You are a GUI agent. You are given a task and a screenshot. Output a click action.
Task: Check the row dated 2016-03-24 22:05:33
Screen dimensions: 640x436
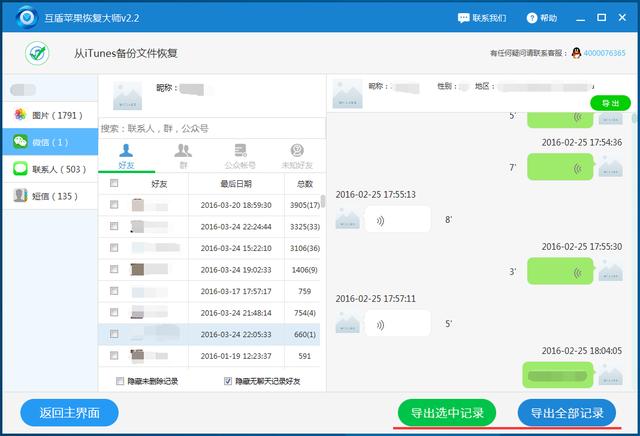pos(114,334)
